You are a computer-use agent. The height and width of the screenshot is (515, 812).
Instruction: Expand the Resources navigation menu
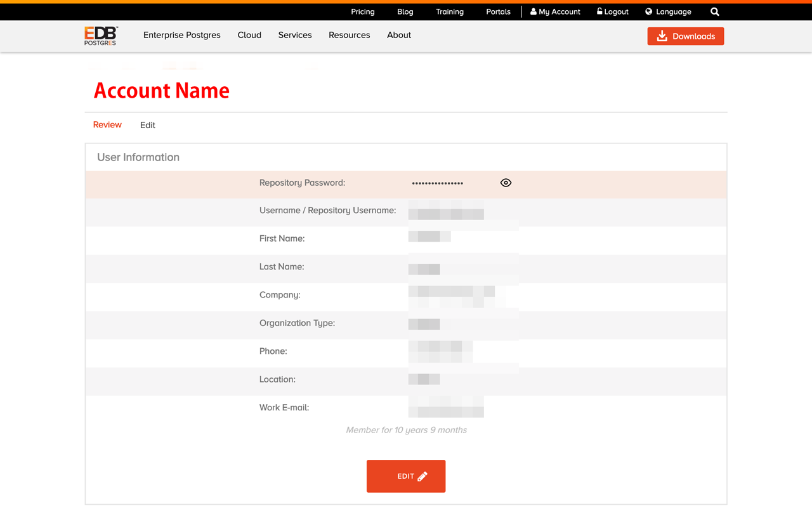click(350, 35)
